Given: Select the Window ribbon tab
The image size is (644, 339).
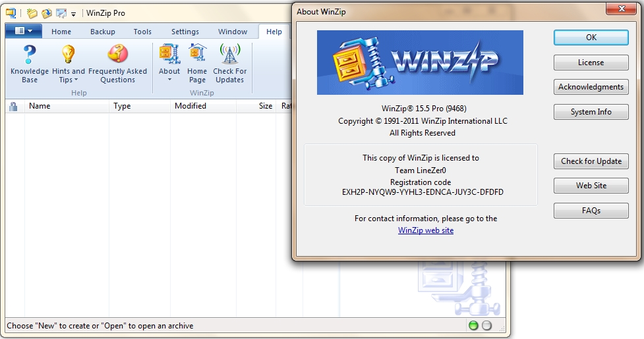Looking at the screenshot, I should pyautogui.click(x=233, y=32).
